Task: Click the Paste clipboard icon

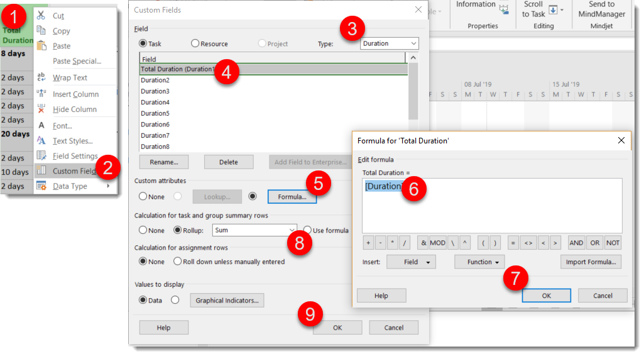Action: pyautogui.click(x=41, y=46)
